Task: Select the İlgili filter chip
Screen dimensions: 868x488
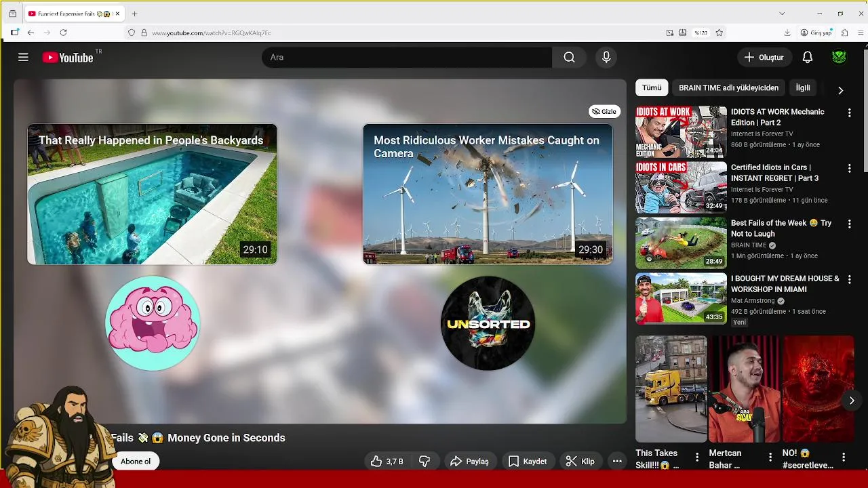Action: click(803, 88)
